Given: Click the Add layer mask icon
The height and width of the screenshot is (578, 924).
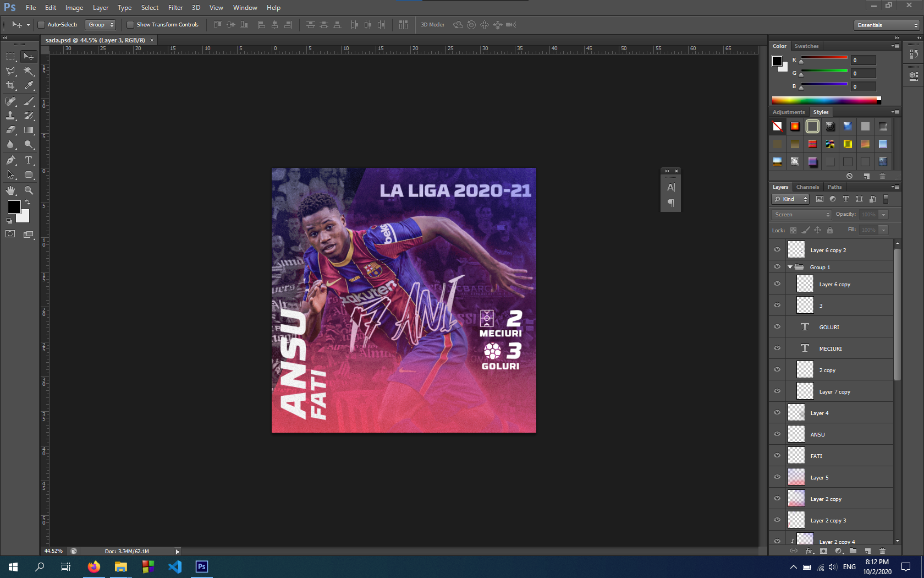Looking at the screenshot, I should point(823,551).
